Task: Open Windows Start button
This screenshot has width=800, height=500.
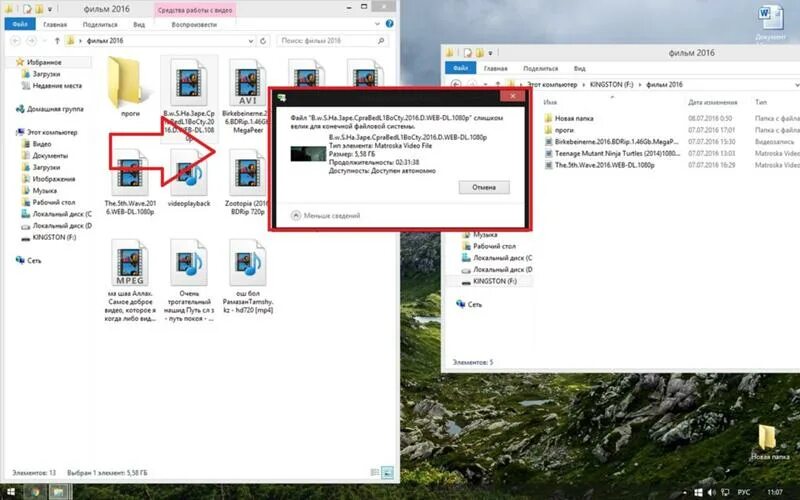Action: pos(11,492)
